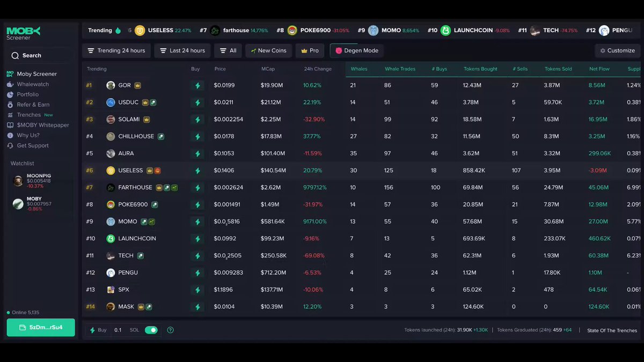Open Whalewatch in sidebar
Screen dimensions: 644x362
click(28, 84)
